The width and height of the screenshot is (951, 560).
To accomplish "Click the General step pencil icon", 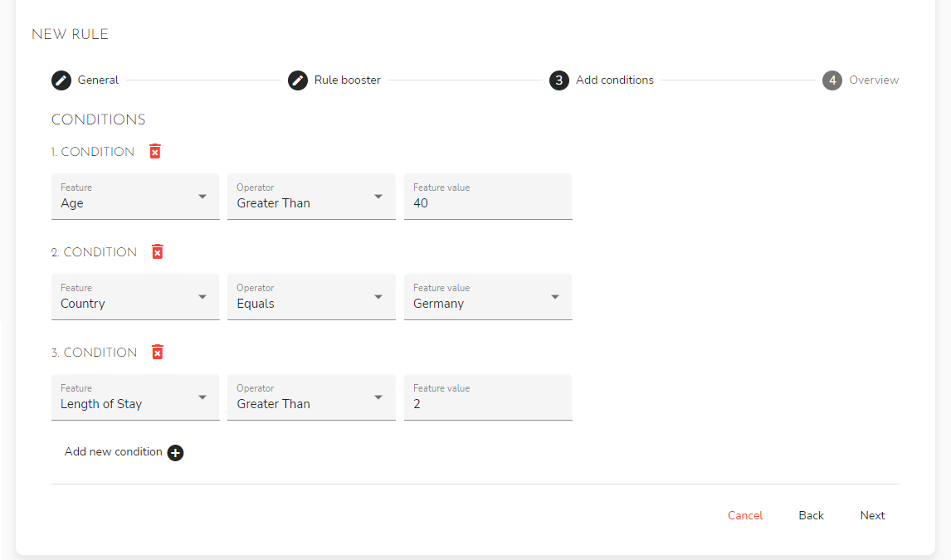I will (x=61, y=80).
